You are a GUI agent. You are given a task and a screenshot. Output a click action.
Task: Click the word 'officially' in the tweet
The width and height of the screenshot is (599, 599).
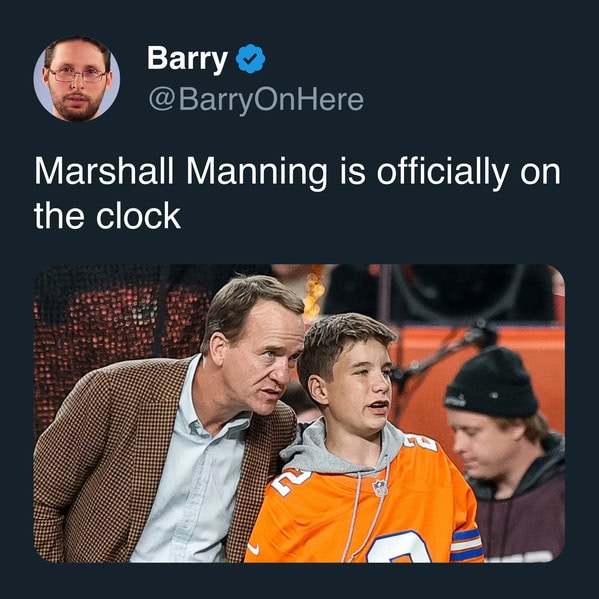443,173
